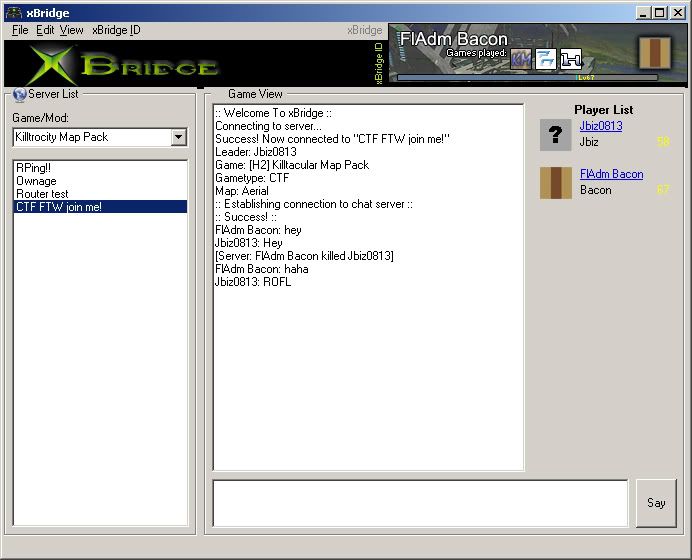Click the H games played icon
This screenshot has height=560, width=692.
[571, 59]
